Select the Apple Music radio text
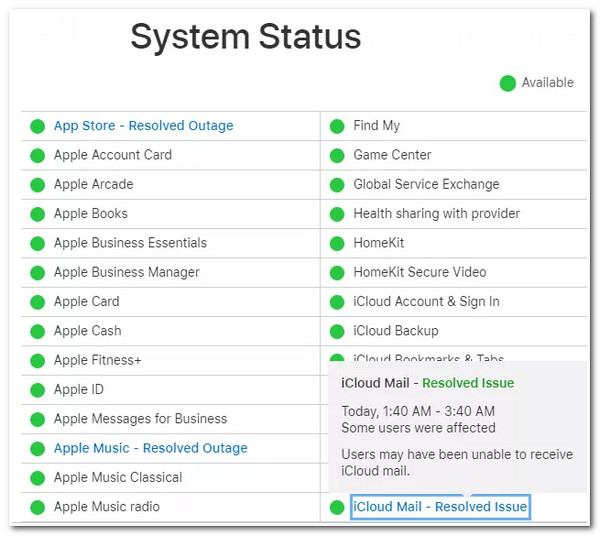 tap(107, 507)
